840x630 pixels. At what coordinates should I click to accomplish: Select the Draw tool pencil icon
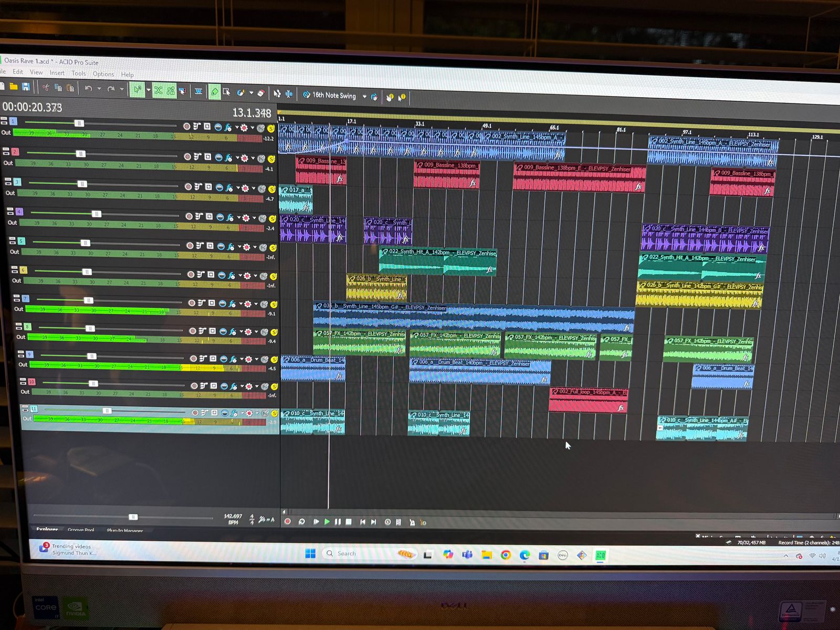pyautogui.click(x=214, y=92)
